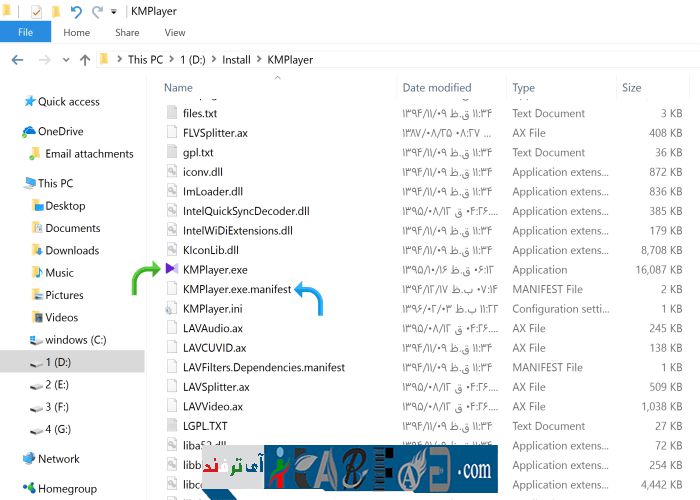Image resolution: width=700 pixels, height=500 pixels.
Task: Click the KMPlayer.ini file icon
Action: point(172,309)
